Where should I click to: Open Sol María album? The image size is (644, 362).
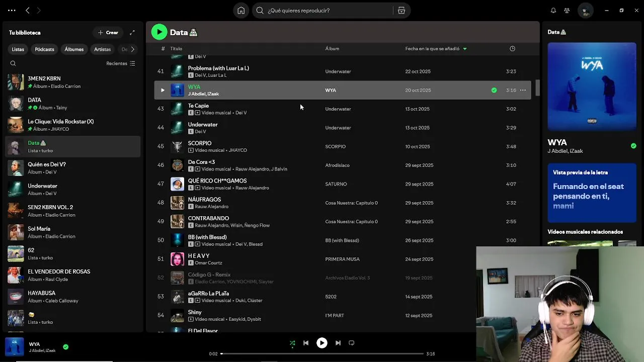[72, 232]
